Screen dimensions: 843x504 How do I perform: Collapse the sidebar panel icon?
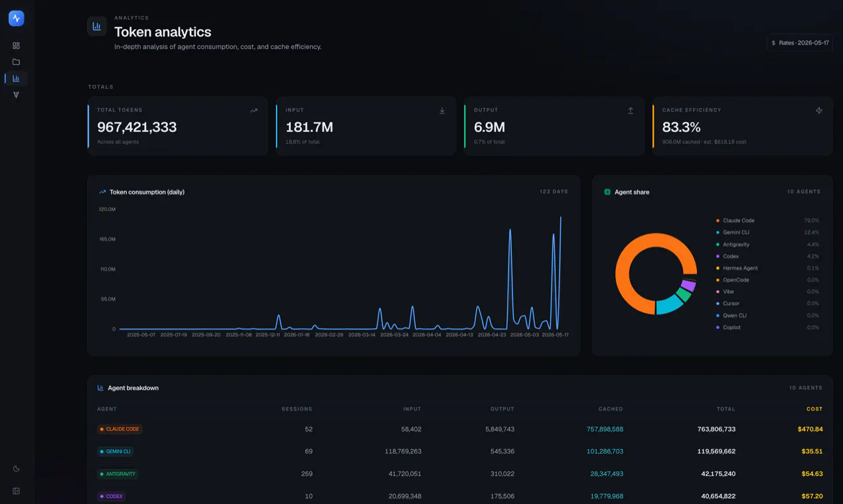tap(16, 491)
